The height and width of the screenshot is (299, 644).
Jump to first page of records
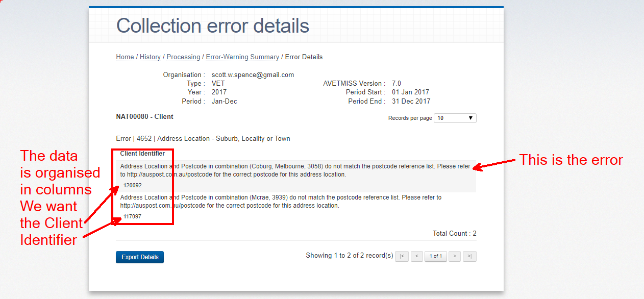click(402, 256)
